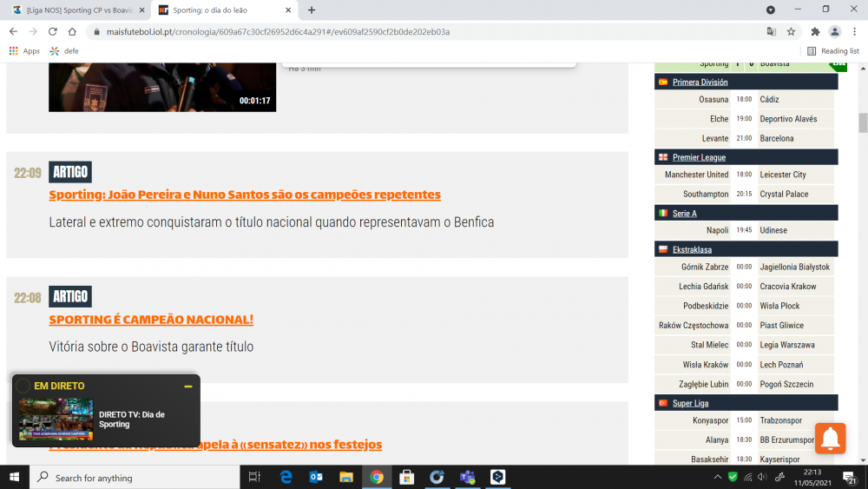Click the orange notification bell button
The width and height of the screenshot is (868, 489).
pos(830,438)
